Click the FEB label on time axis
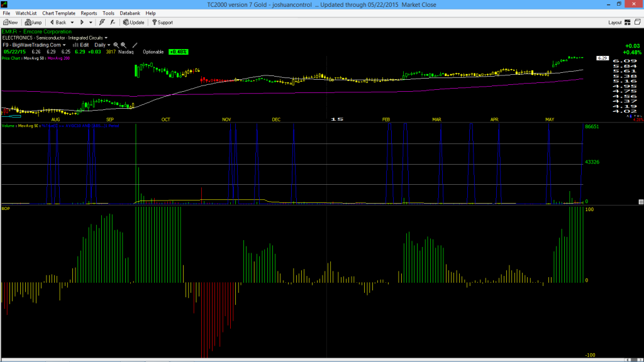644x362 pixels. [386, 119]
